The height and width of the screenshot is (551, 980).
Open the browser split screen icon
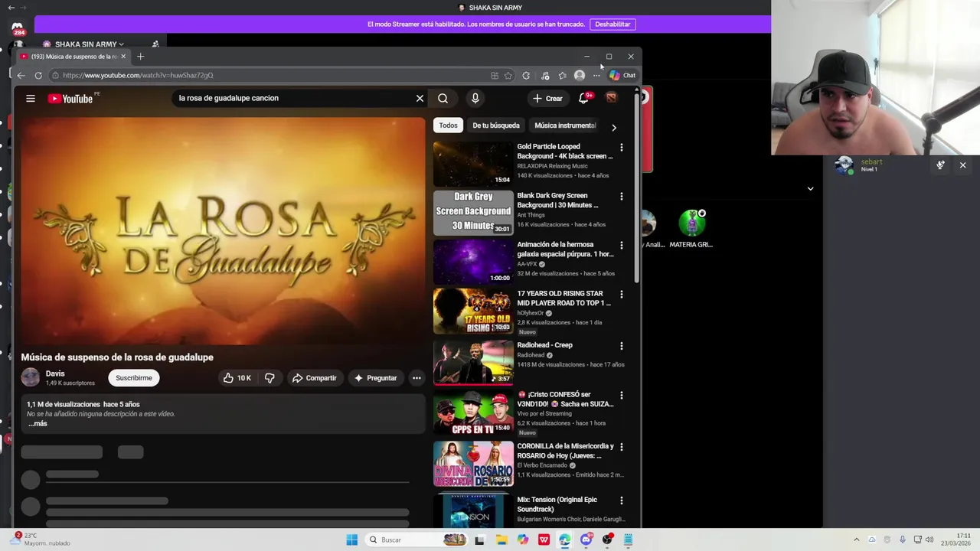click(x=495, y=75)
